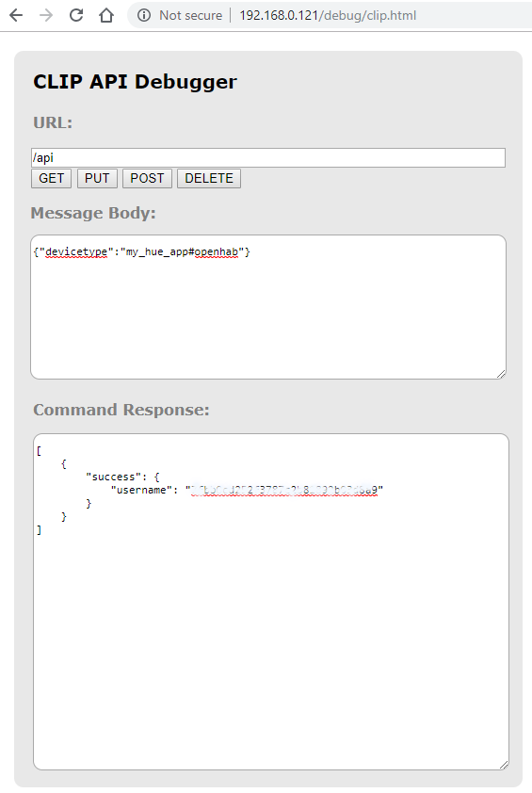
Task: Focus the browser address bar URL
Action: (328, 16)
